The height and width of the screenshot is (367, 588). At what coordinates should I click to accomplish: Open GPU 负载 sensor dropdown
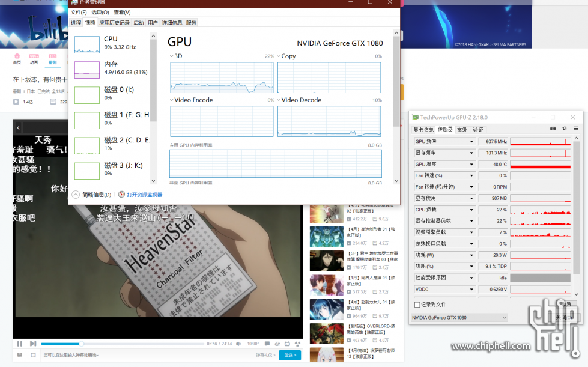point(471,210)
